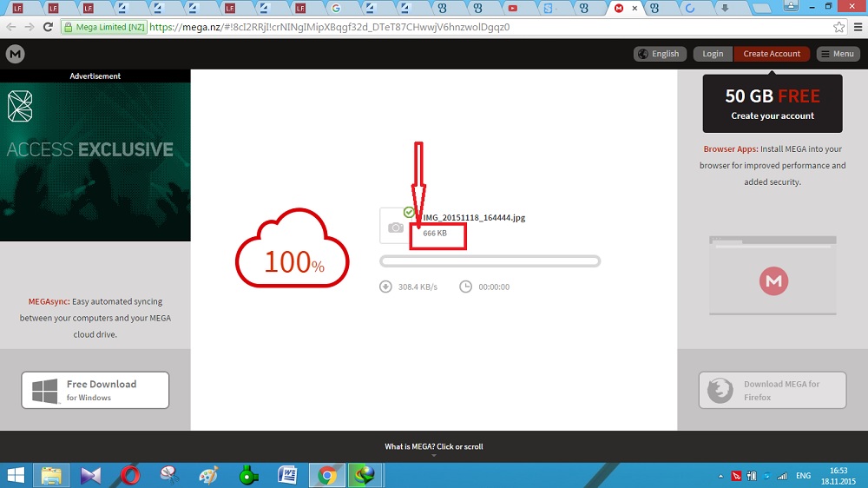Switch to the download arrow tab
The height and width of the screenshot is (488, 868).
732,9
